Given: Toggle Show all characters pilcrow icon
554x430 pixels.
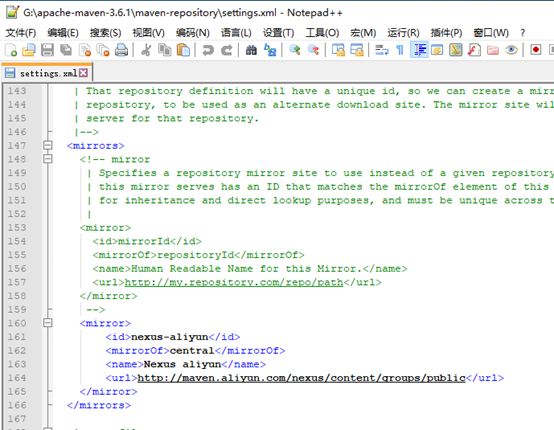Looking at the screenshot, I should point(400,50).
